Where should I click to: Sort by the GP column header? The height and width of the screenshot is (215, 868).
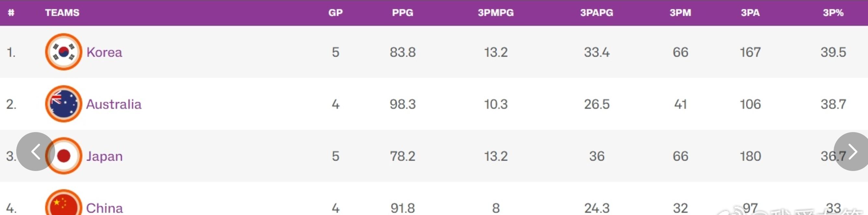click(336, 13)
